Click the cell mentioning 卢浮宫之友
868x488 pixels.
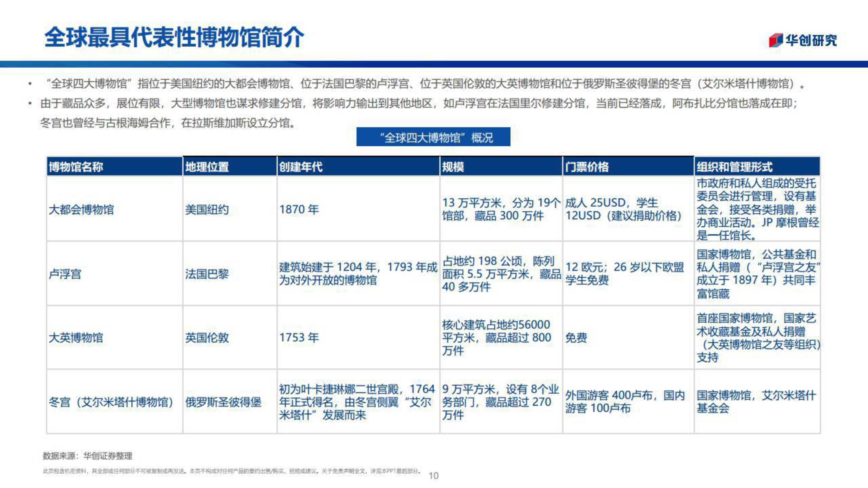[x=757, y=274]
